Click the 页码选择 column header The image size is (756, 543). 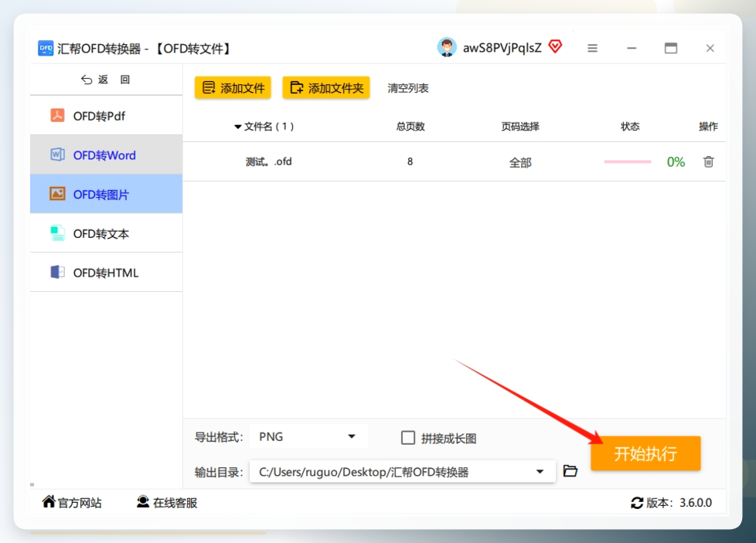pyautogui.click(x=520, y=127)
